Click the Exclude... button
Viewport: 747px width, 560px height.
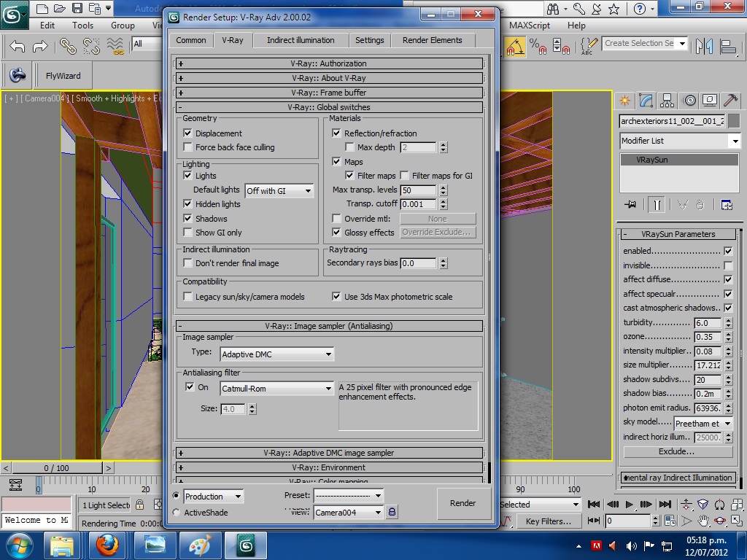click(x=678, y=451)
